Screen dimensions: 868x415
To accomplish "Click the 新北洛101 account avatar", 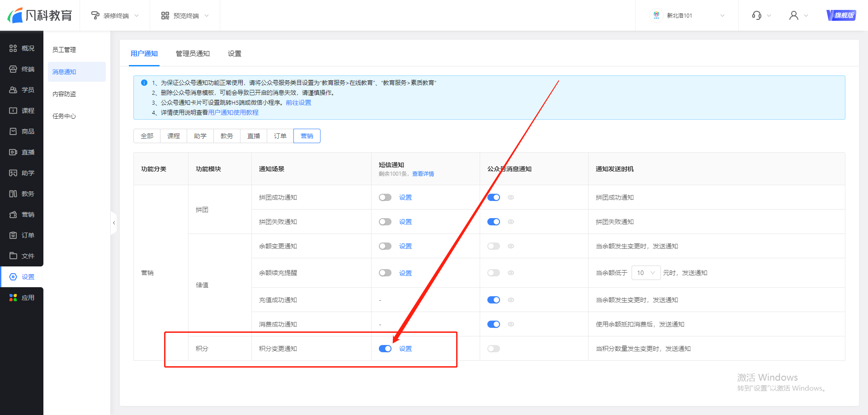I will (656, 15).
